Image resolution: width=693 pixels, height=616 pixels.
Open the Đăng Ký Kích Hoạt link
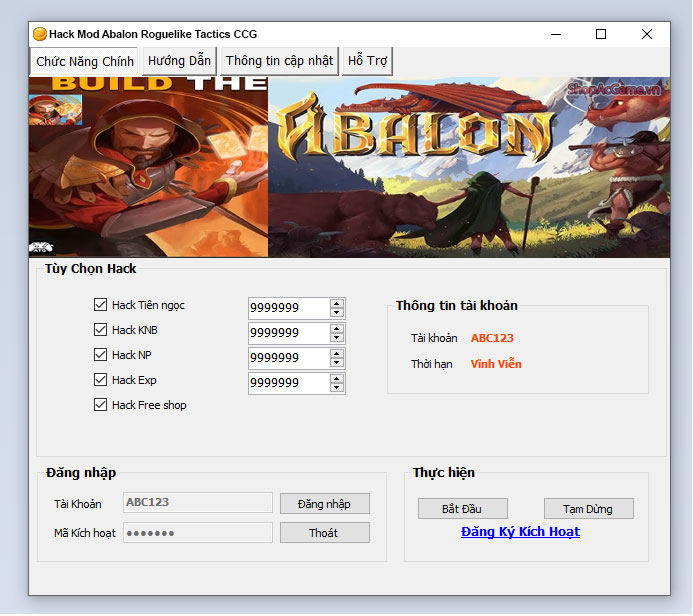pyautogui.click(x=520, y=532)
